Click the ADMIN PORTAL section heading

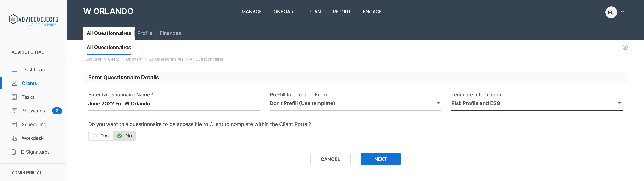point(27,172)
